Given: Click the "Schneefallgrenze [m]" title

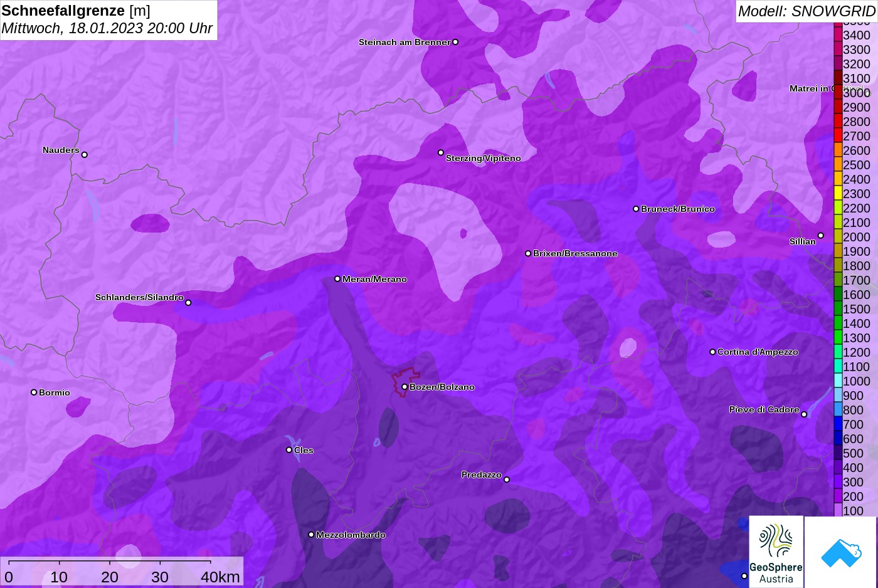Looking at the screenshot, I should (x=76, y=11).
